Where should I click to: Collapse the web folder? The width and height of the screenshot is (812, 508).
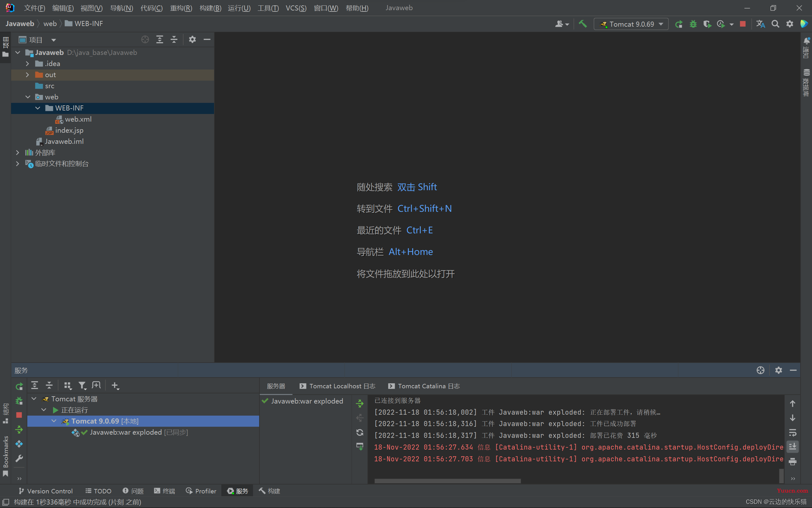point(28,97)
